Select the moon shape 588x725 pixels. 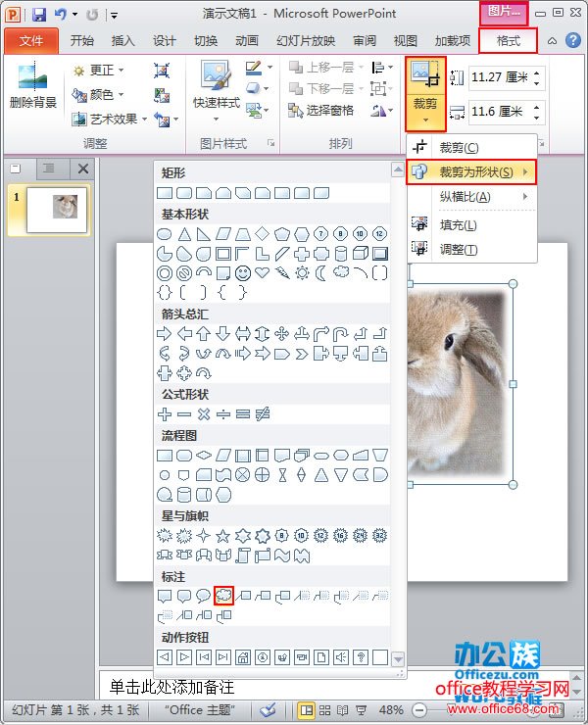pyautogui.click(x=321, y=273)
